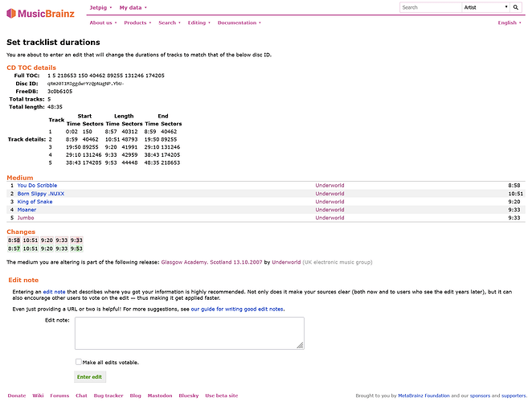The width and height of the screenshot is (532, 402).
Task: Open the 'You Do Scribble' track link
Action: [37, 186]
